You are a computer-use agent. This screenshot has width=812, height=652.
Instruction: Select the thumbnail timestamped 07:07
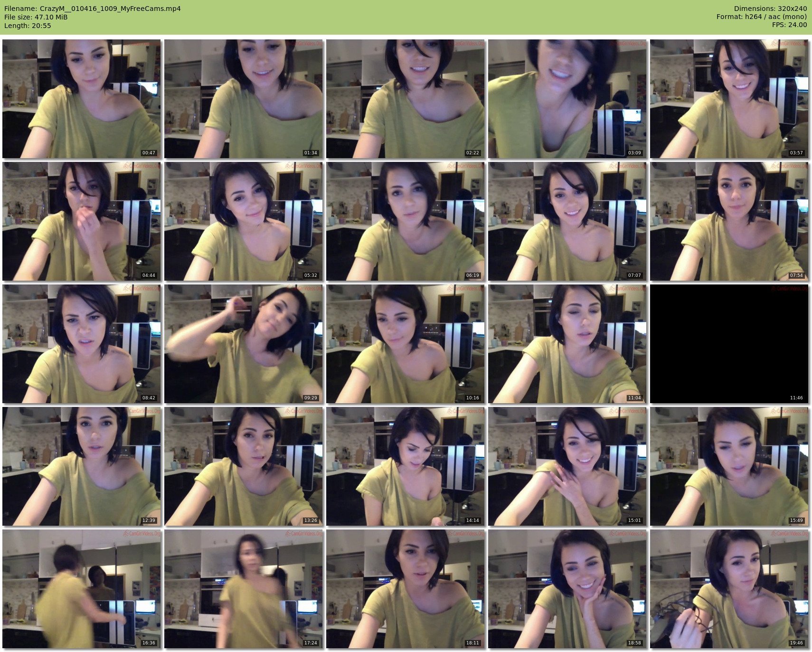pyautogui.click(x=567, y=221)
